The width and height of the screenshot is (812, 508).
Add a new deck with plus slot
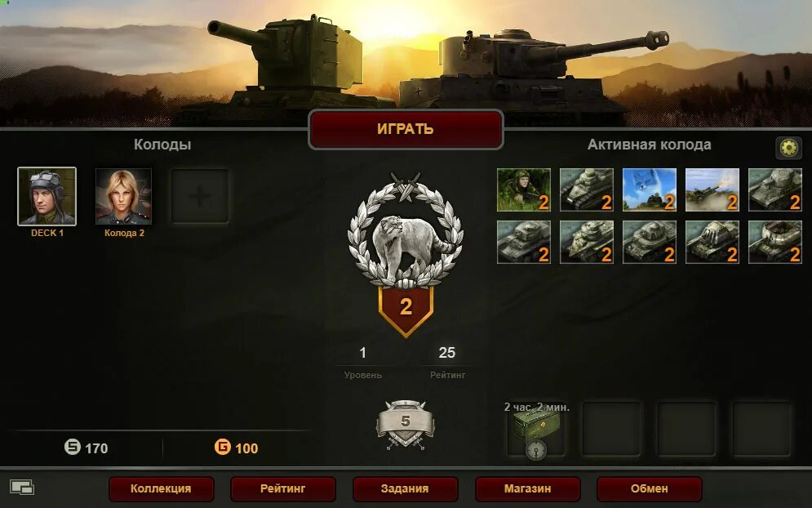pos(200,196)
